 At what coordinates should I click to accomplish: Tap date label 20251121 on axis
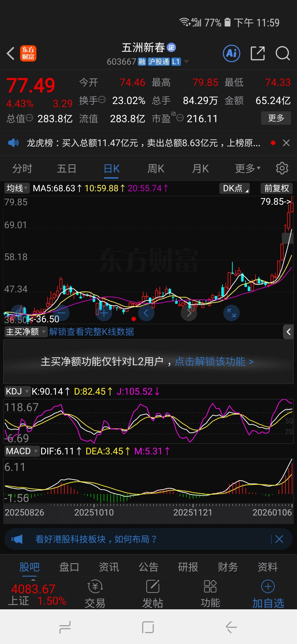tap(193, 512)
